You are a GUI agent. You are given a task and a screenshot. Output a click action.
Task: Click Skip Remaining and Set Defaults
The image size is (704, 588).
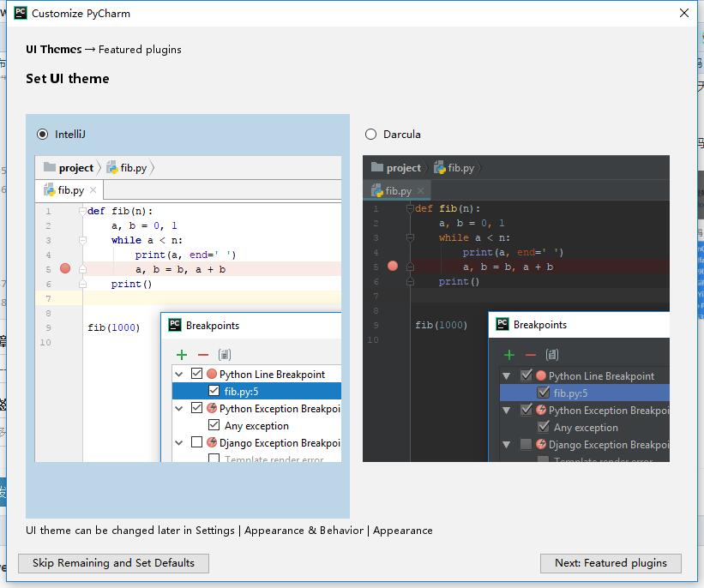click(113, 563)
